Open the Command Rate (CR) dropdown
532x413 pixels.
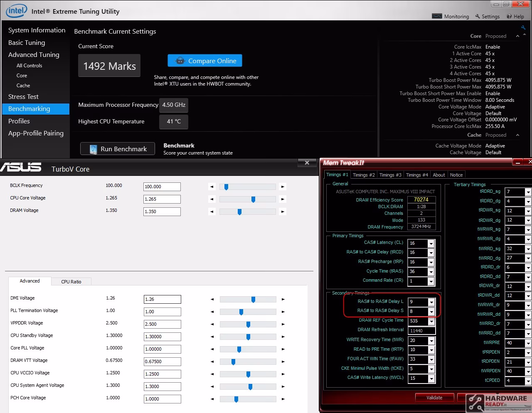431,281
